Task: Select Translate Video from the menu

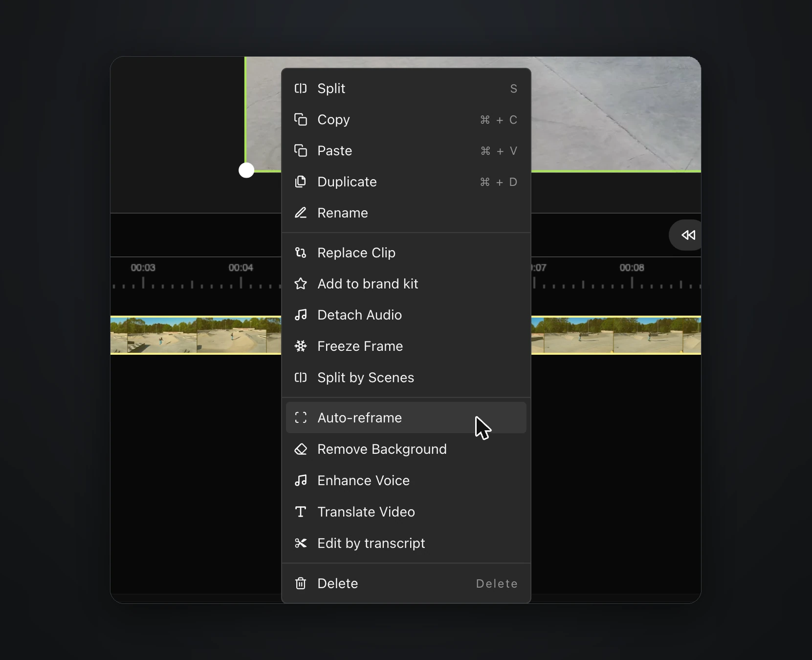Action: click(x=406, y=511)
